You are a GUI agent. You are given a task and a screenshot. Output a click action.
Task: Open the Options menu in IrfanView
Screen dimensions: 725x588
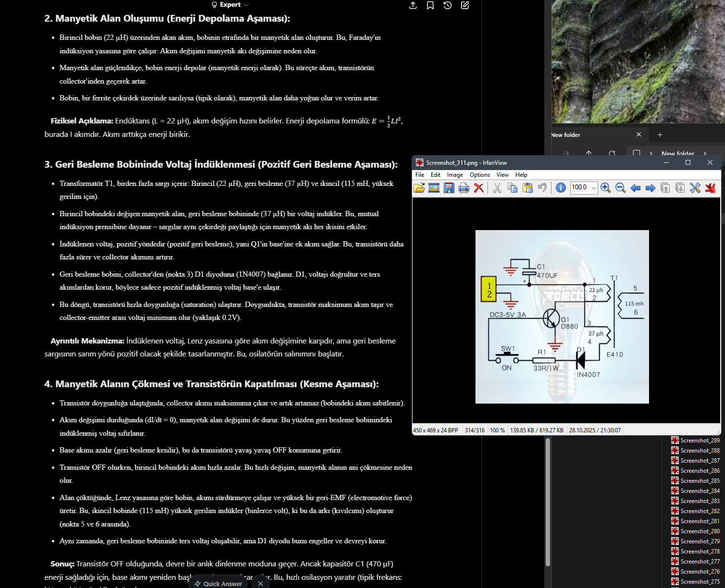(479, 175)
